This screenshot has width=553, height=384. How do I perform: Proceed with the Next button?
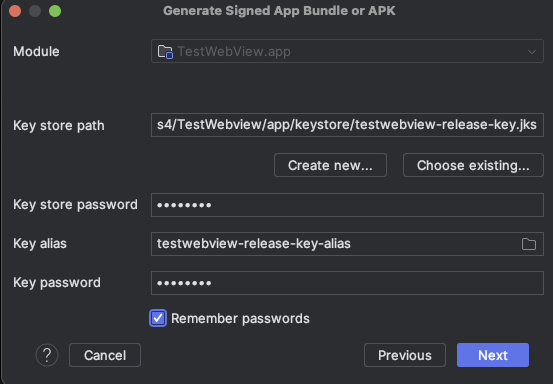(493, 355)
